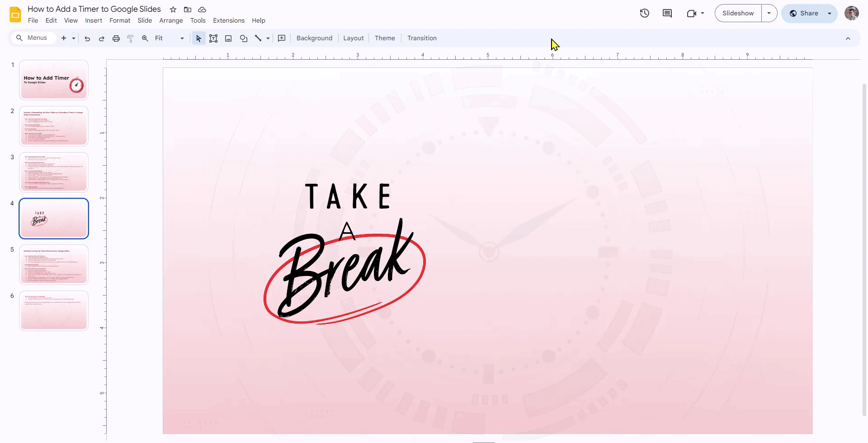Collapse the toolbar with the chevron
The height and width of the screenshot is (443, 868).
coord(849,38)
